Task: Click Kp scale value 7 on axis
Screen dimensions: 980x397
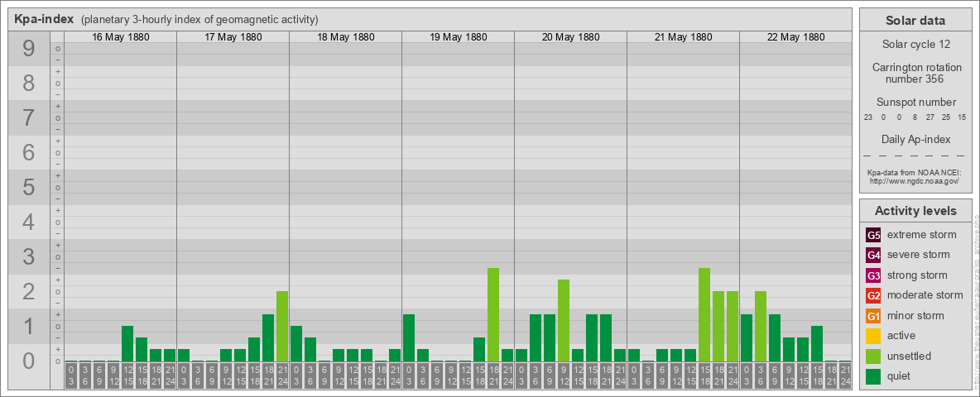Action: pos(29,117)
